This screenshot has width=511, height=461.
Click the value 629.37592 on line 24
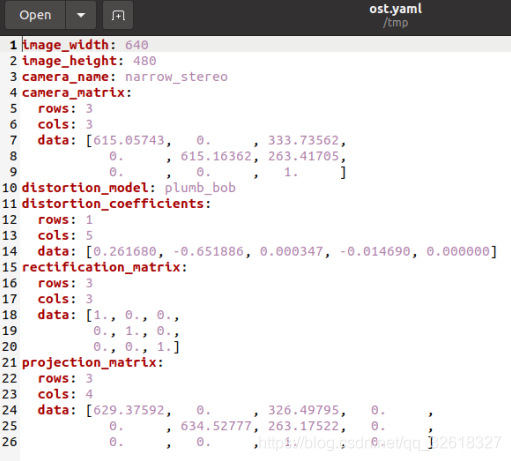coord(129,410)
